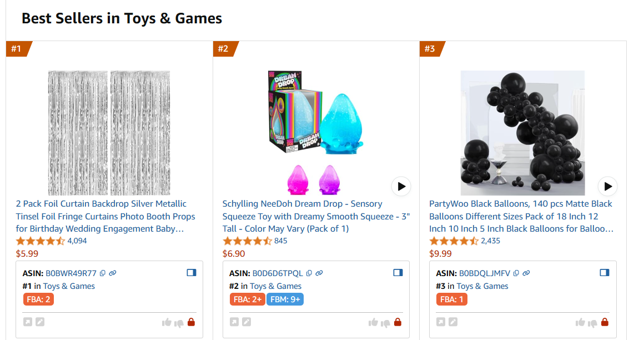Click the PartyWoo black balloons product image
644x340 pixels.
point(522,133)
